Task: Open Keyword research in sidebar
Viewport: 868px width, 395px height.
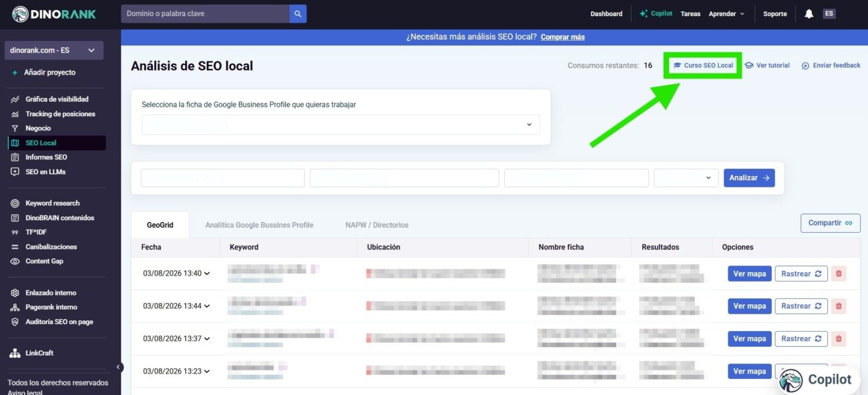Action: pyautogui.click(x=52, y=204)
